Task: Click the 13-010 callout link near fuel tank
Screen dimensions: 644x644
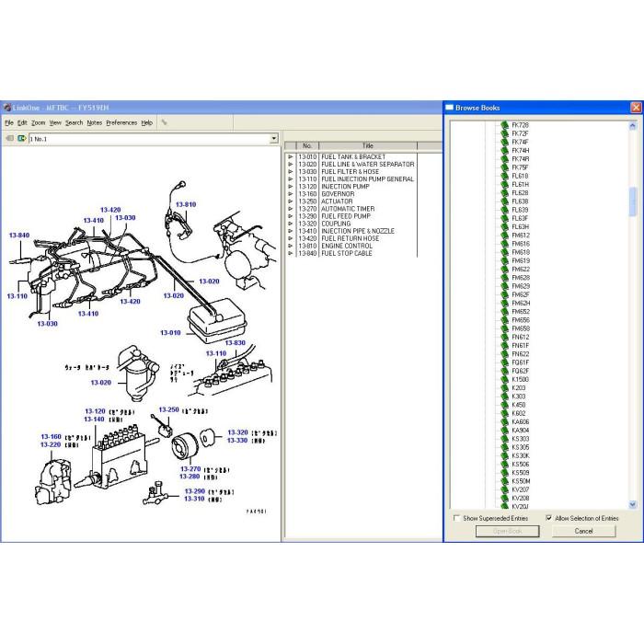Action: coord(170,333)
